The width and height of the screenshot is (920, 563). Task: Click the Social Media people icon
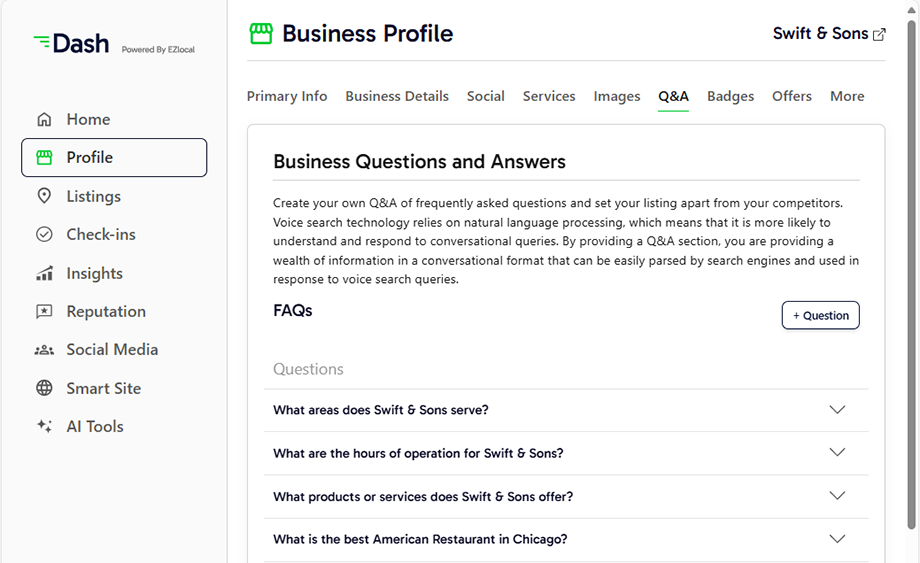click(44, 350)
